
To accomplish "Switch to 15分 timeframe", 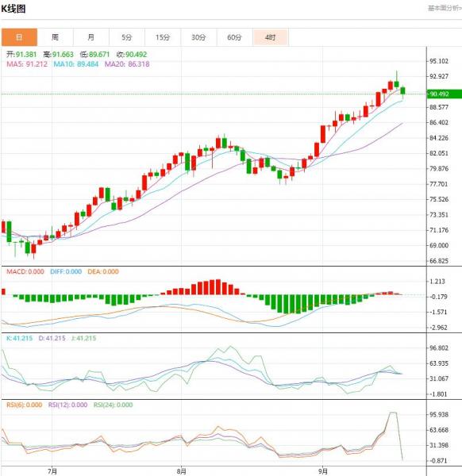I will click(x=163, y=37).
